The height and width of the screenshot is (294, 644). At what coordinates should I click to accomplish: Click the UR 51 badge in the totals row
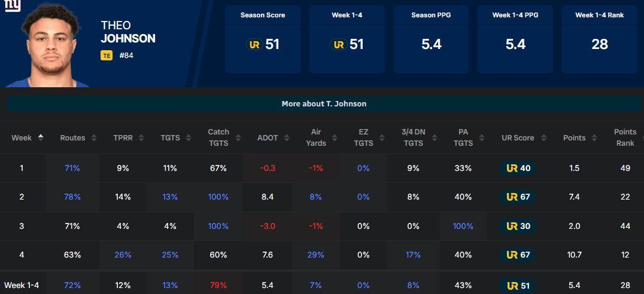[x=518, y=286]
